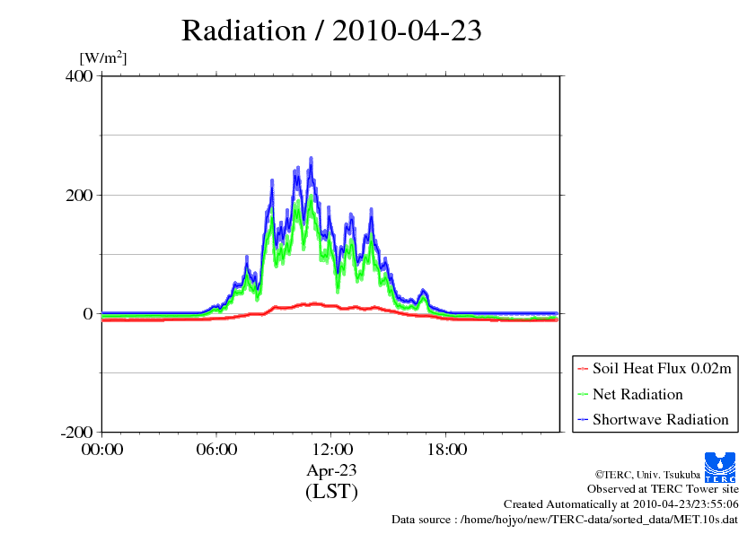Click 'Observed at TERC Tower site' text

[x=663, y=489]
